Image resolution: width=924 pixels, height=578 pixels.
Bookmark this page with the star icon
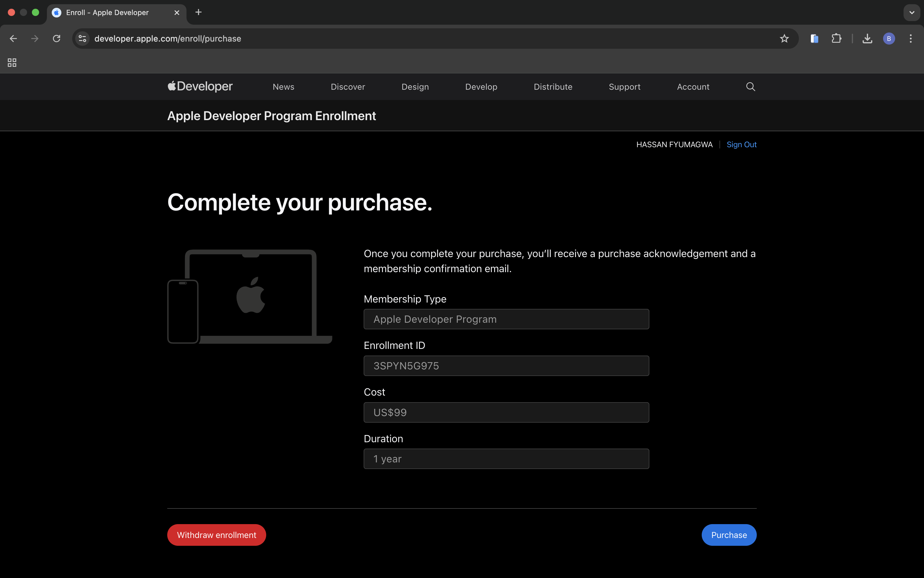[784, 39]
